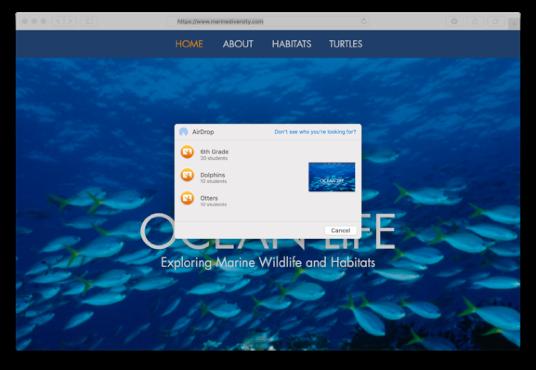Open the HOME navigation tab

[x=189, y=44]
